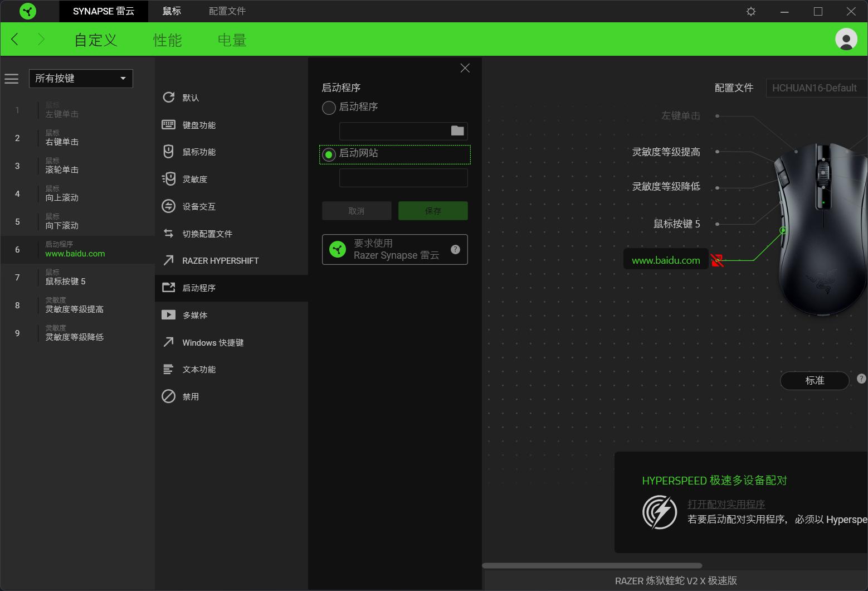
Task: Switch to 鼠标 tab
Action: coord(172,11)
